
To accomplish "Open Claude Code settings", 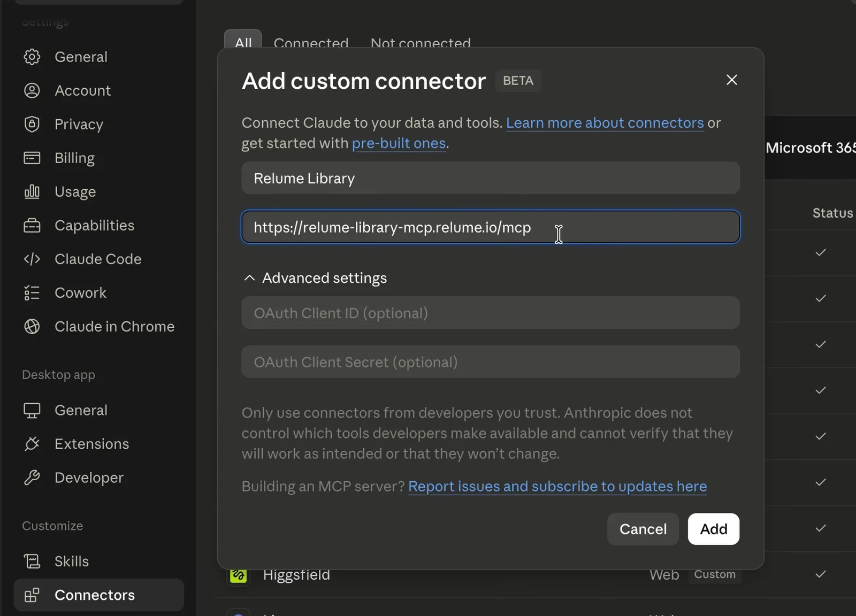I will (98, 259).
